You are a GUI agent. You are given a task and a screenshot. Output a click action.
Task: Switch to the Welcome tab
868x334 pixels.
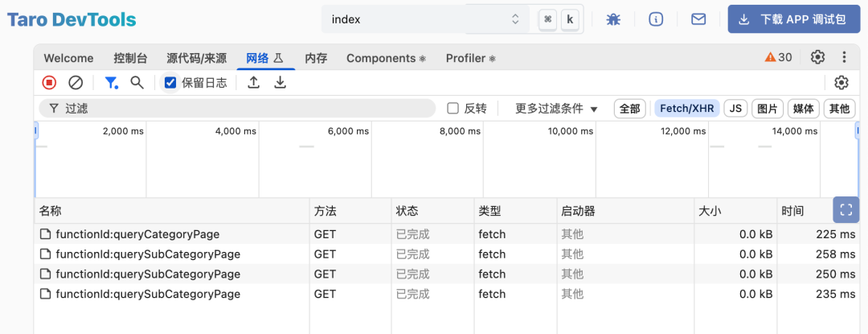[68, 58]
